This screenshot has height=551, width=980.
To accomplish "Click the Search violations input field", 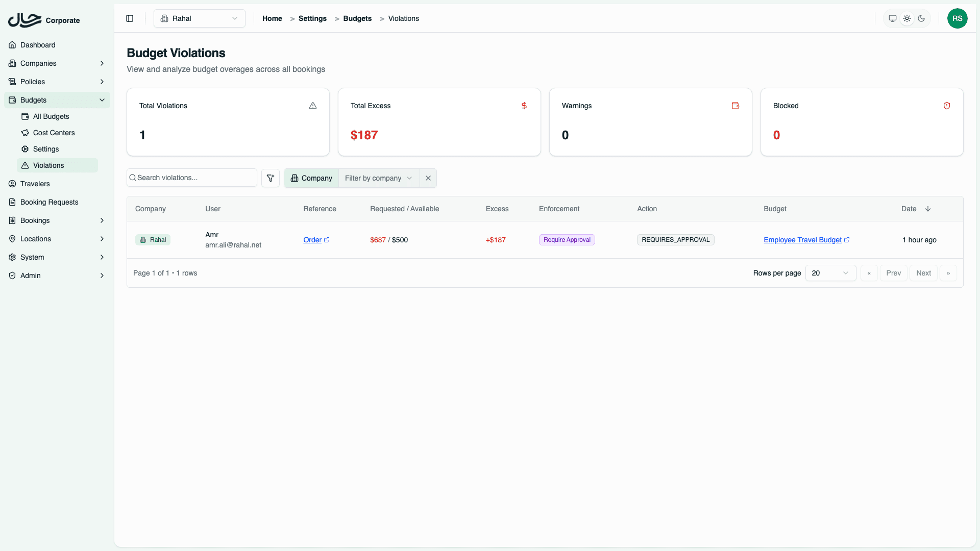I will click(x=194, y=178).
